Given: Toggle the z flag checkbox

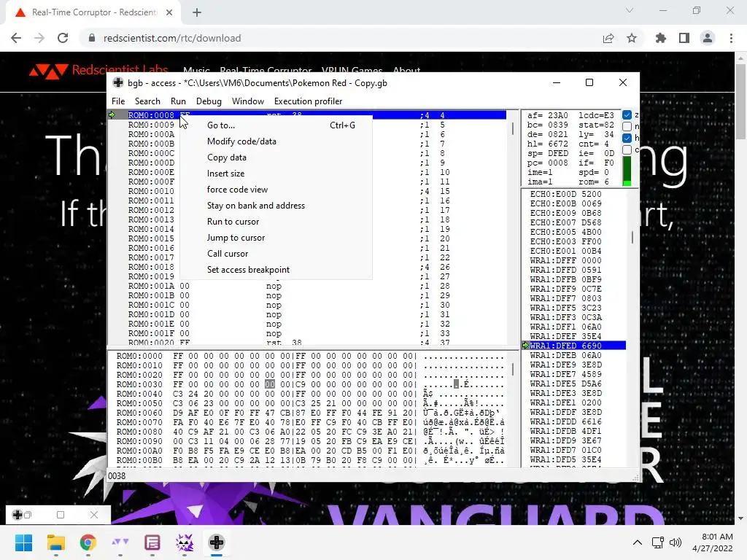Looking at the screenshot, I should [627, 114].
